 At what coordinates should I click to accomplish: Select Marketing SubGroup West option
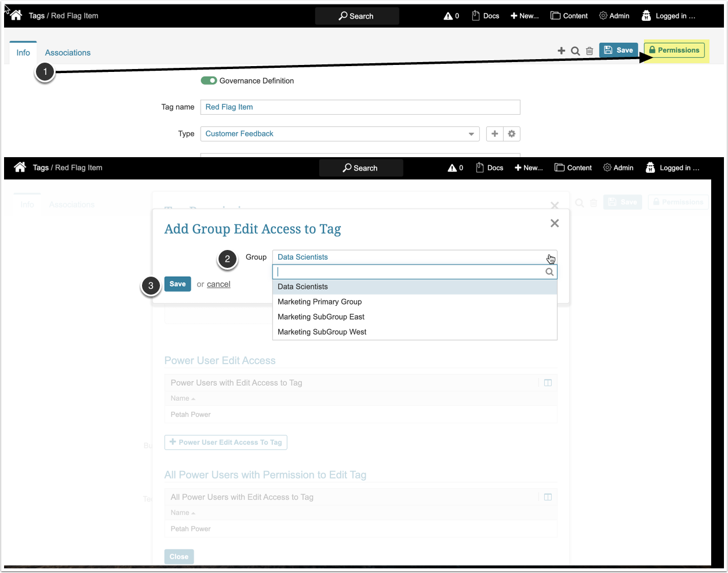[x=414, y=332]
